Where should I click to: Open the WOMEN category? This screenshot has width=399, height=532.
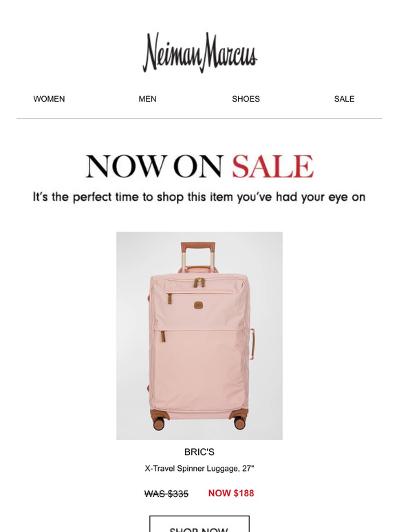pyautogui.click(x=49, y=99)
